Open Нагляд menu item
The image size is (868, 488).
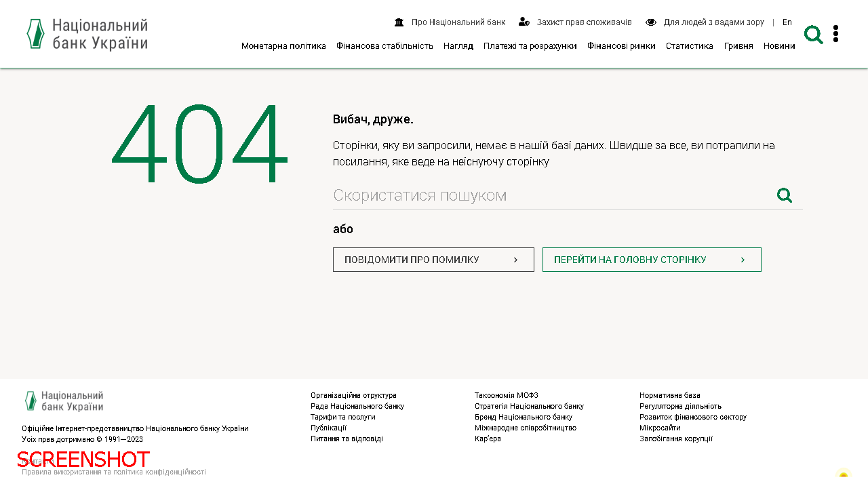[458, 46]
